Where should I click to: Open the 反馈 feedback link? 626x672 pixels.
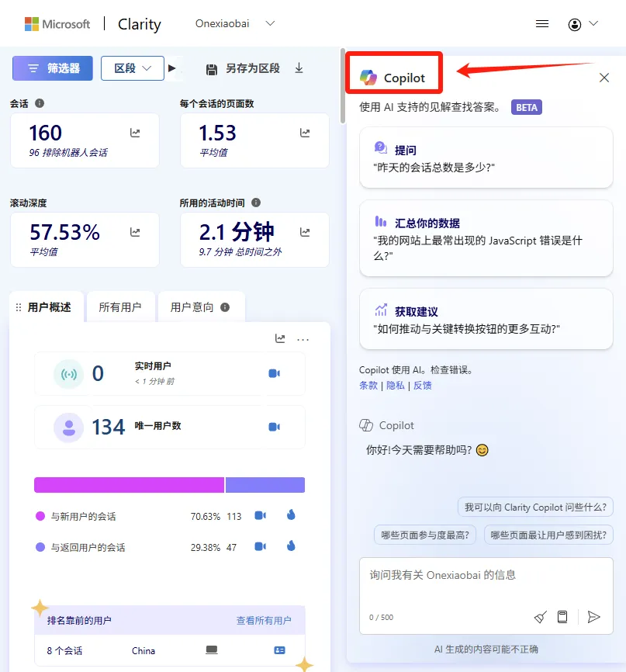423,386
